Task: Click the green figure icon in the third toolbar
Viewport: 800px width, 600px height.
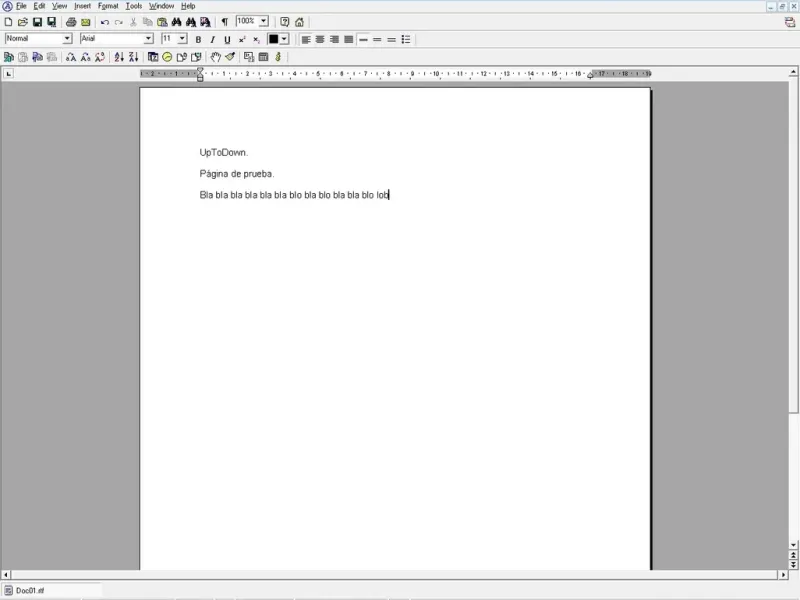Action: pos(278,57)
